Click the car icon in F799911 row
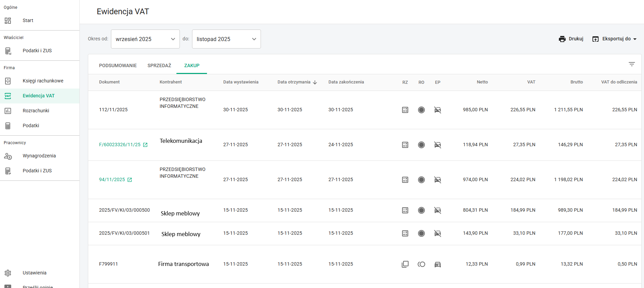Viewport: 644px width, 288px height. pos(438,264)
